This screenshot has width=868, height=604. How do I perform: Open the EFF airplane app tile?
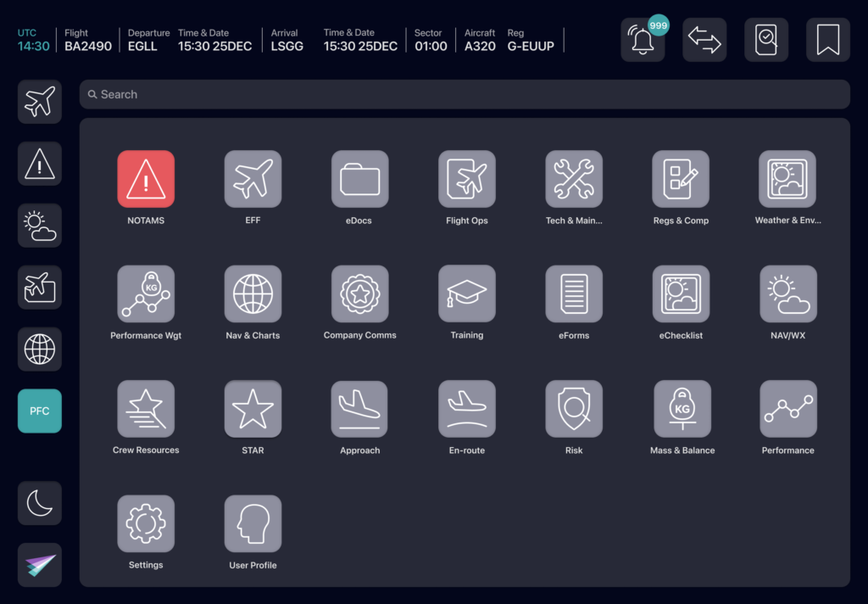[x=253, y=179]
